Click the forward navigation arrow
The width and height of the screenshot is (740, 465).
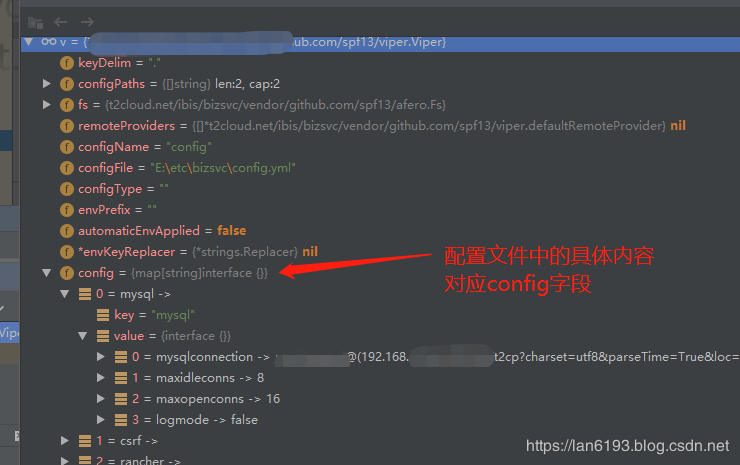tap(87, 22)
